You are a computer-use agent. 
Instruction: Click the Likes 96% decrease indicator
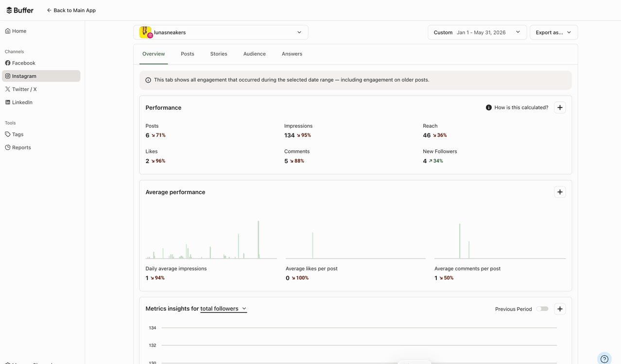pyautogui.click(x=158, y=161)
